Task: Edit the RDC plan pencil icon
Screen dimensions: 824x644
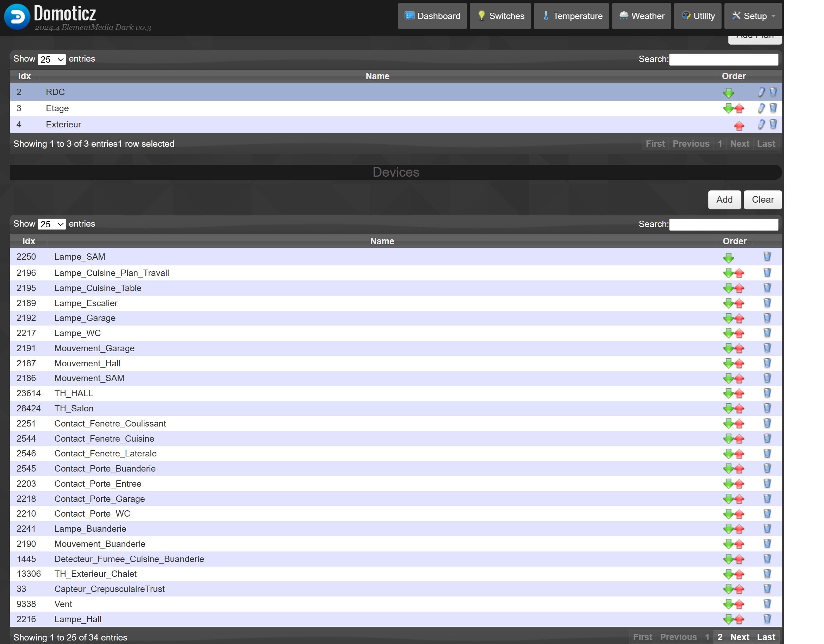Action: (x=761, y=92)
